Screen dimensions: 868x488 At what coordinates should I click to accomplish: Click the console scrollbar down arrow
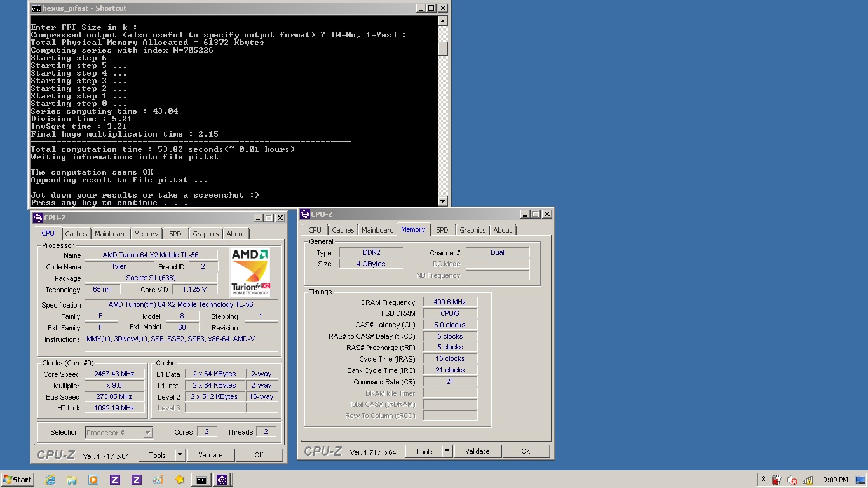[x=443, y=201]
